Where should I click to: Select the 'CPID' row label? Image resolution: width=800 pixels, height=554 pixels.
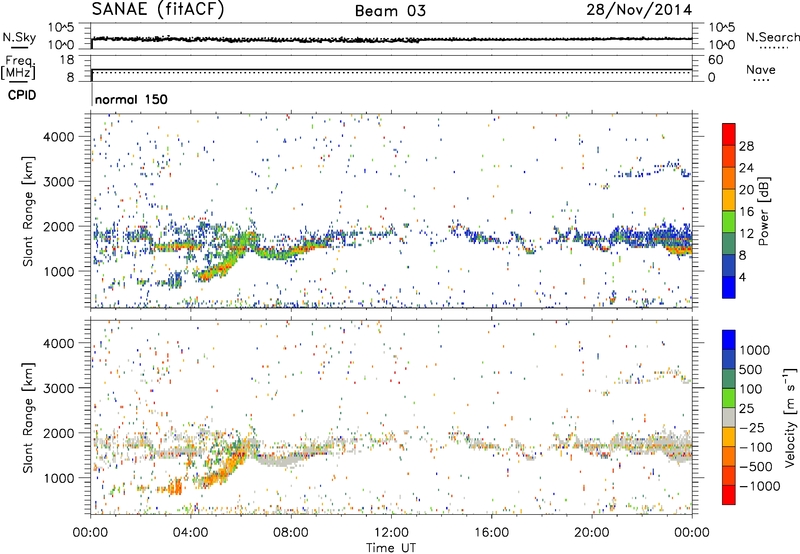tap(22, 95)
